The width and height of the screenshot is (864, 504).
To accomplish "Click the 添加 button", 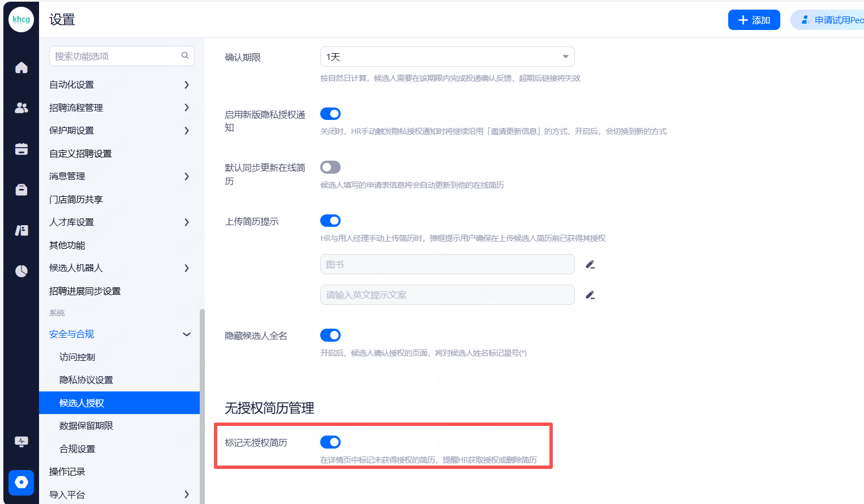I will [x=754, y=20].
